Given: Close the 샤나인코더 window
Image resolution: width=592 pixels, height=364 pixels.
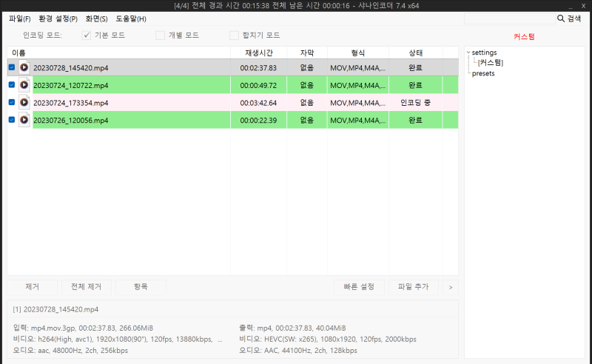Looking at the screenshot, I should pos(583,6).
